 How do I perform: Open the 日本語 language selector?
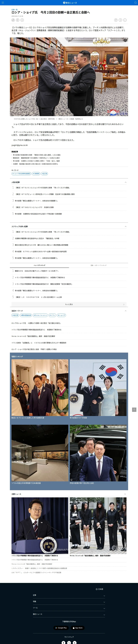[x=99, y=589]
